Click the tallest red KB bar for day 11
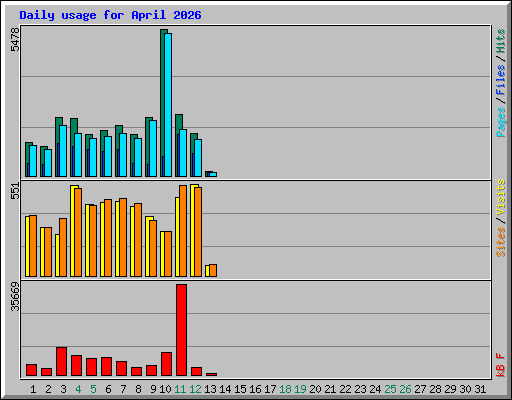The width and height of the screenshot is (512, 400). coord(181,330)
